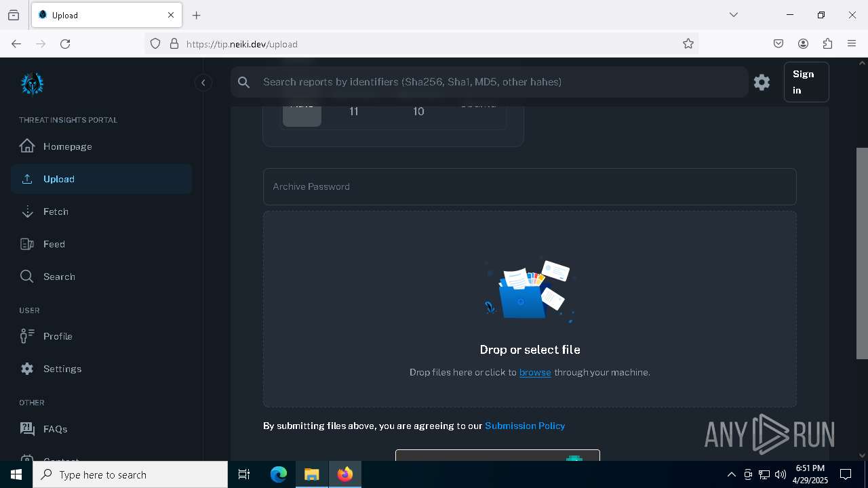This screenshot has width=868, height=488.
Task: Click the Neiki logo in the sidebar
Action: tap(32, 84)
